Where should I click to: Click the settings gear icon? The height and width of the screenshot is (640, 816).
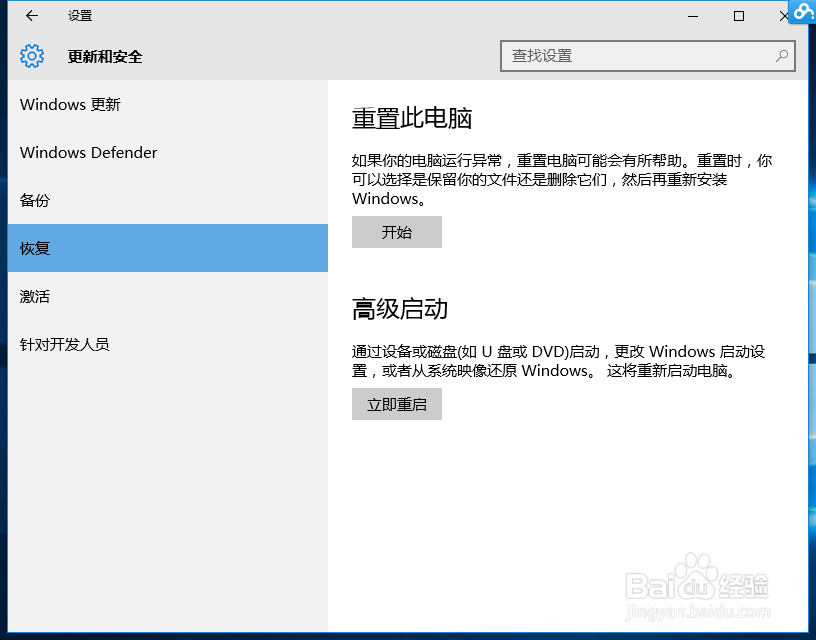coord(32,56)
